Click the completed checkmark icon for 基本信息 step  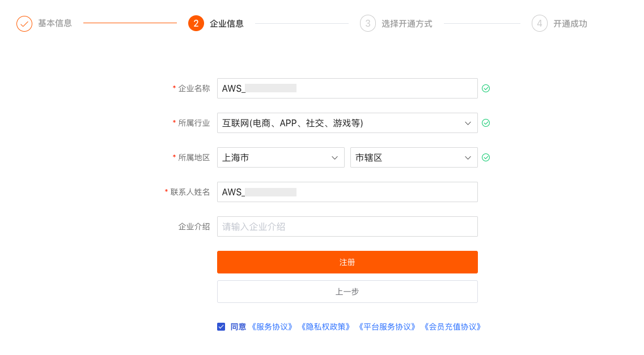click(24, 24)
